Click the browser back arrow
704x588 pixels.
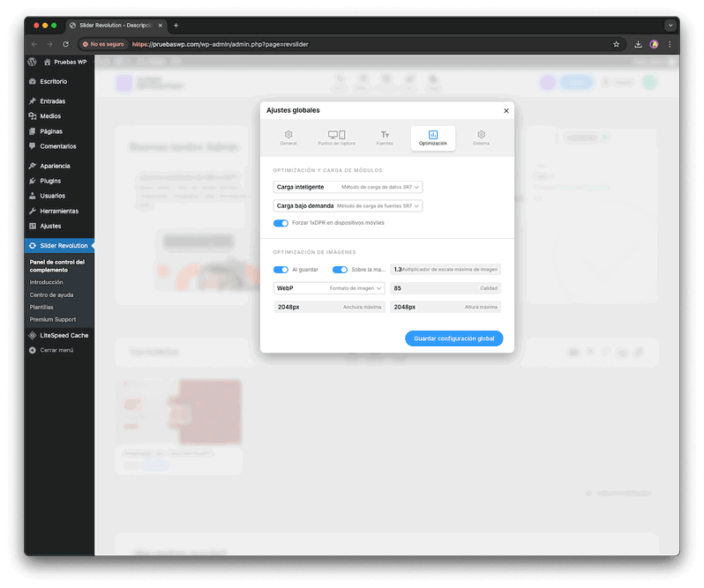[x=34, y=44]
